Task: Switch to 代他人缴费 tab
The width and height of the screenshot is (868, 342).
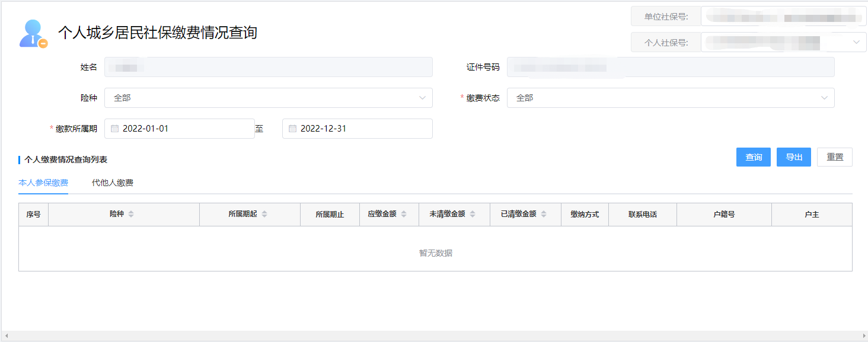Action: point(113,183)
